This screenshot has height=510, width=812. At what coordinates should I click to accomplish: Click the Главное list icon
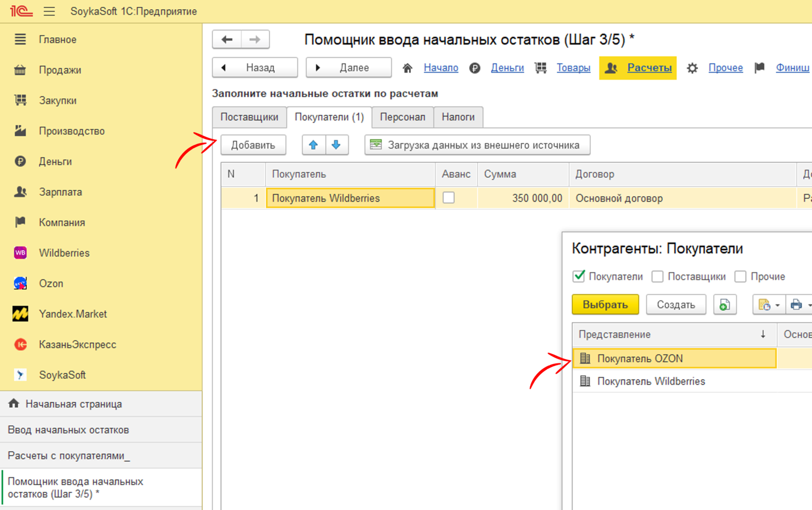tap(20, 39)
